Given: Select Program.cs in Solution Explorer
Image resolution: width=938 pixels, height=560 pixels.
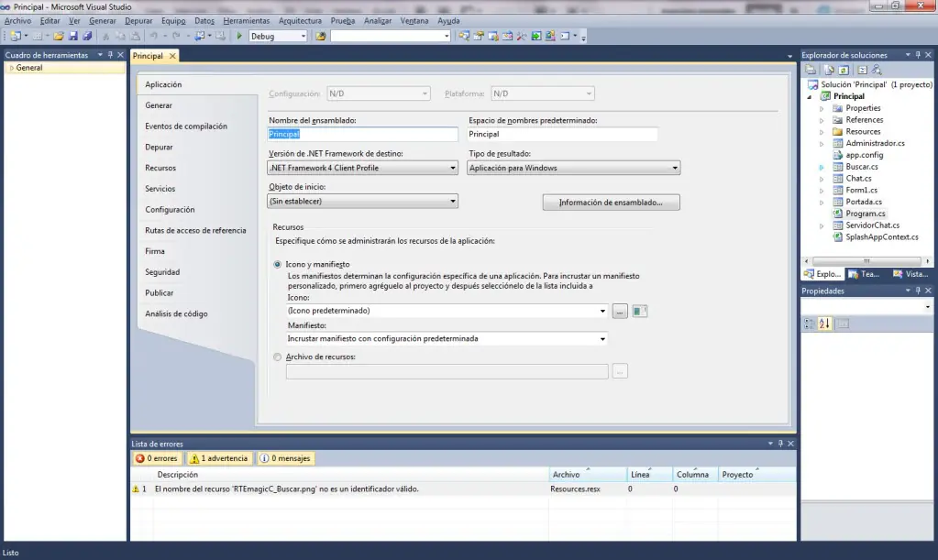Looking at the screenshot, I should pos(865,214).
